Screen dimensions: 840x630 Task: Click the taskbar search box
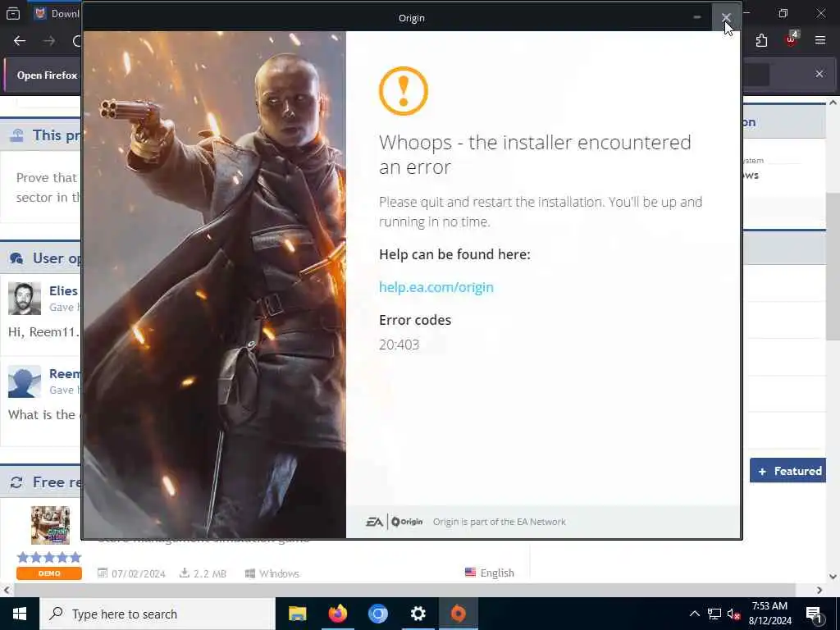coord(157,614)
